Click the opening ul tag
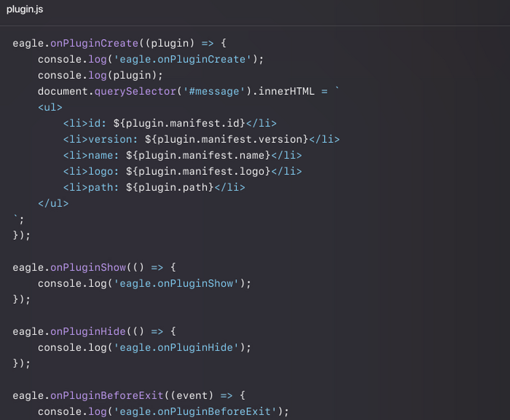 tap(50, 107)
